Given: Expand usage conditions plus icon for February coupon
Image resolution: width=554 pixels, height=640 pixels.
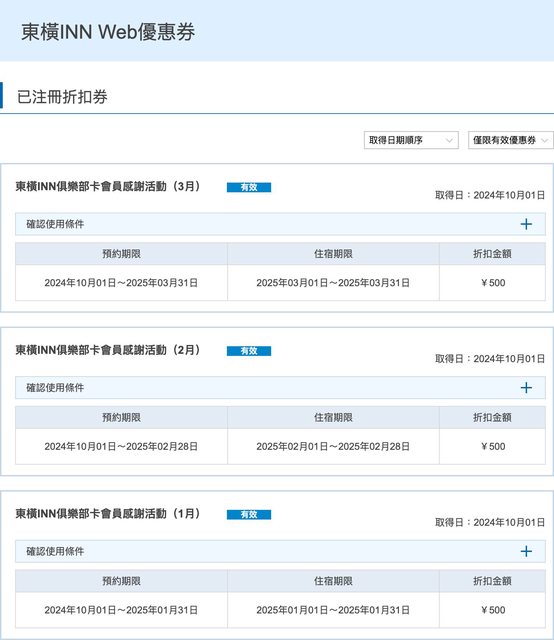Looking at the screenshot, I should (x=526, y=388).
